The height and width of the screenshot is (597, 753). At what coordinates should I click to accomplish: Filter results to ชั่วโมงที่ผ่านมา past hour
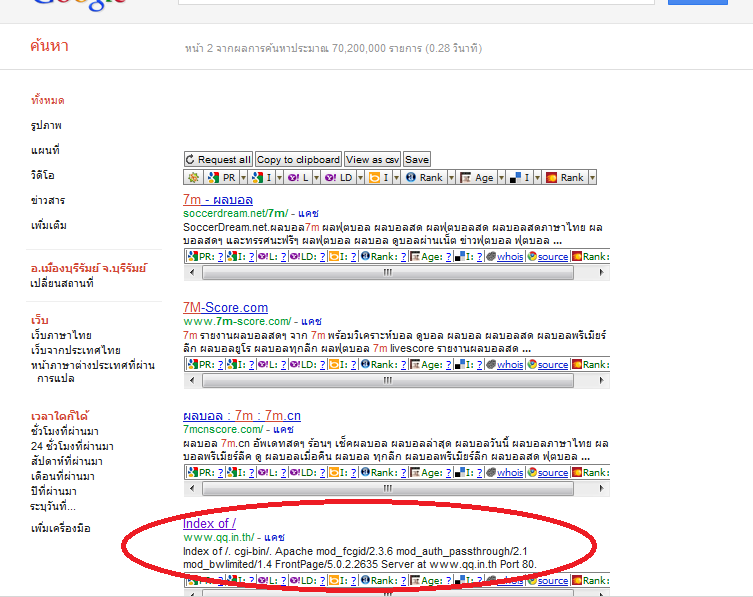(x=65, y=431)
